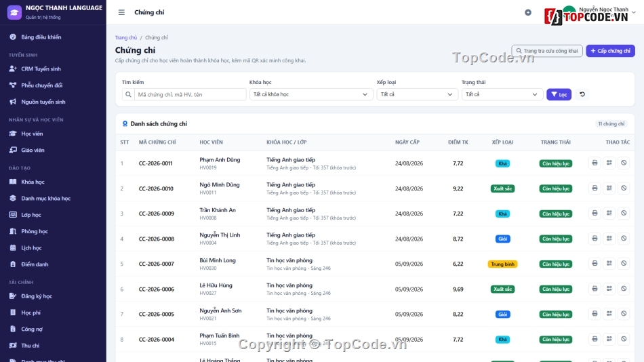The height and width of the screenshot is (362, 644).
Task: Revoke certificate CC-2026-0005
Action: 624,314
